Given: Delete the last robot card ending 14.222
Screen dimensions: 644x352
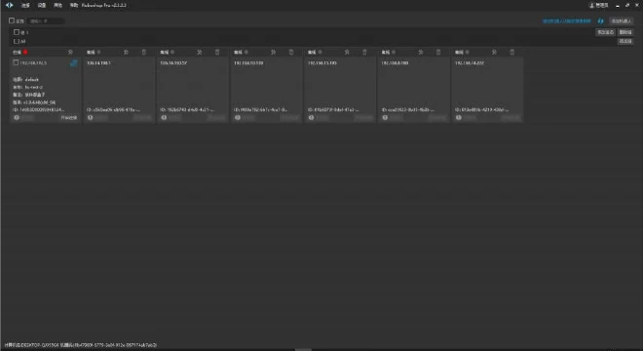Looking at the screenshot, I should (512, 53).
